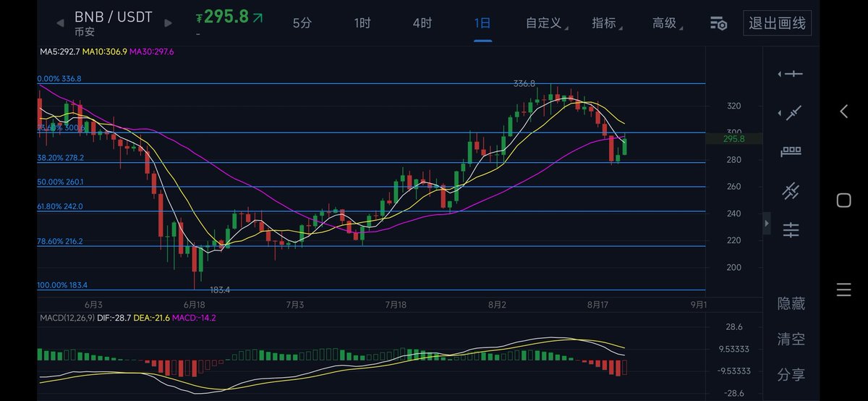868x401 pixels.
Task: Click 退出画线 to exit drawing mode
Action: pyautogui.click(x=777, y=23)
